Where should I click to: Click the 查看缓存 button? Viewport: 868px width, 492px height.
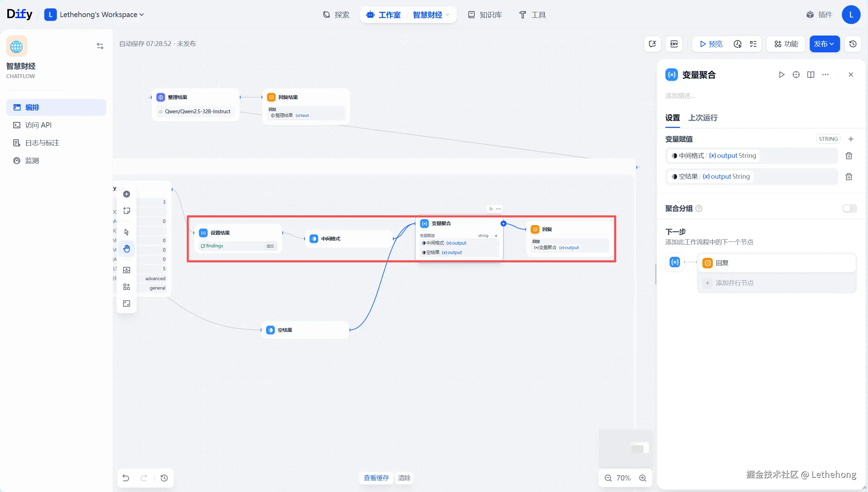coord(376,478)
